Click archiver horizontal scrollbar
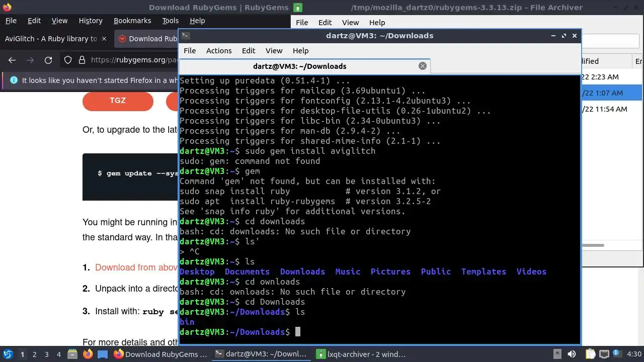The width and height of the screenshot is (644, 362). coord(593,245)
